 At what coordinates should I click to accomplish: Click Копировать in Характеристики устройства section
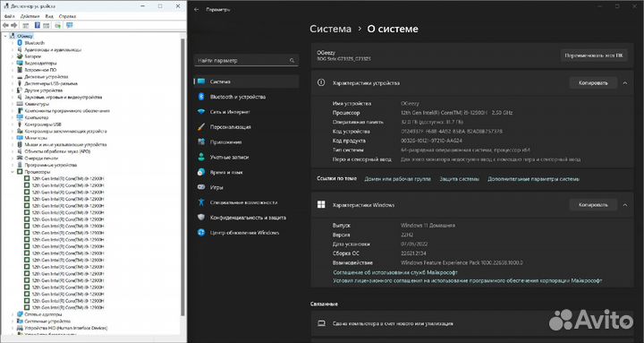593,83
